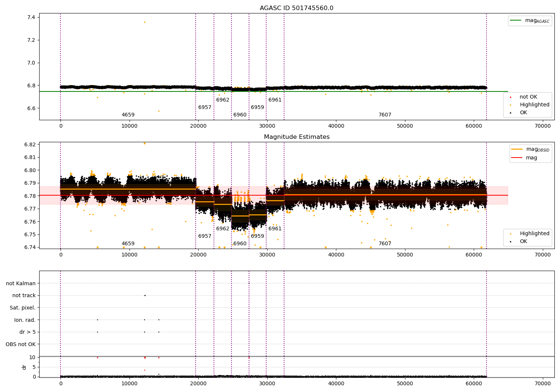The width and height of the screenshot is (560, 392).
Task: Select OBSID label 7607 in the top plot
Action: coord(385,115)
